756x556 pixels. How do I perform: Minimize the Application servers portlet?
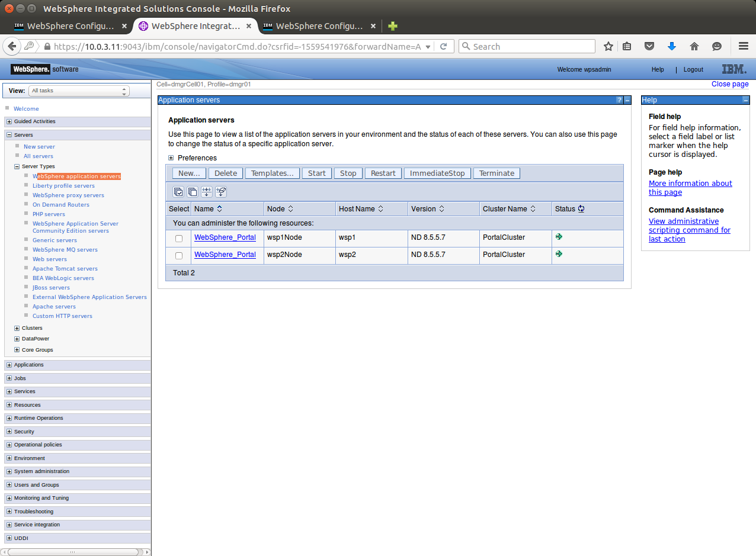(x=627, y=100)
